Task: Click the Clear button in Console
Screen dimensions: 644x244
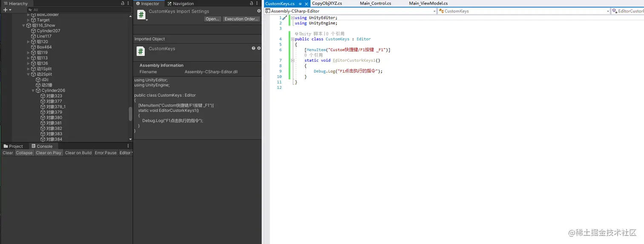Action: (x=8, y=153)
